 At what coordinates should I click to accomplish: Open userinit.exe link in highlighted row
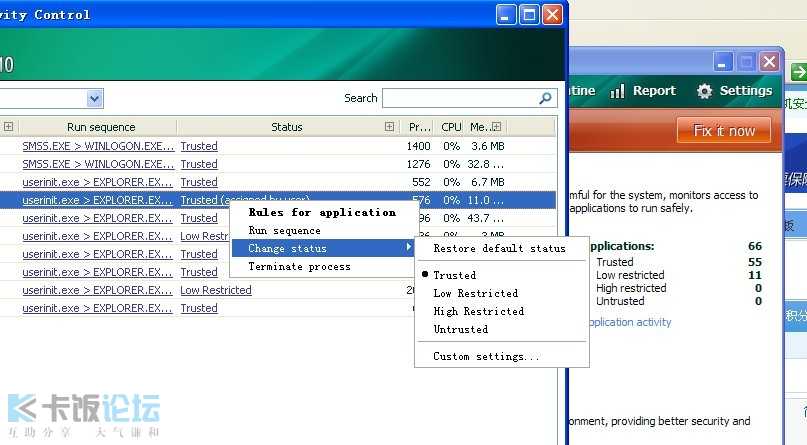[x=97, y=200]
